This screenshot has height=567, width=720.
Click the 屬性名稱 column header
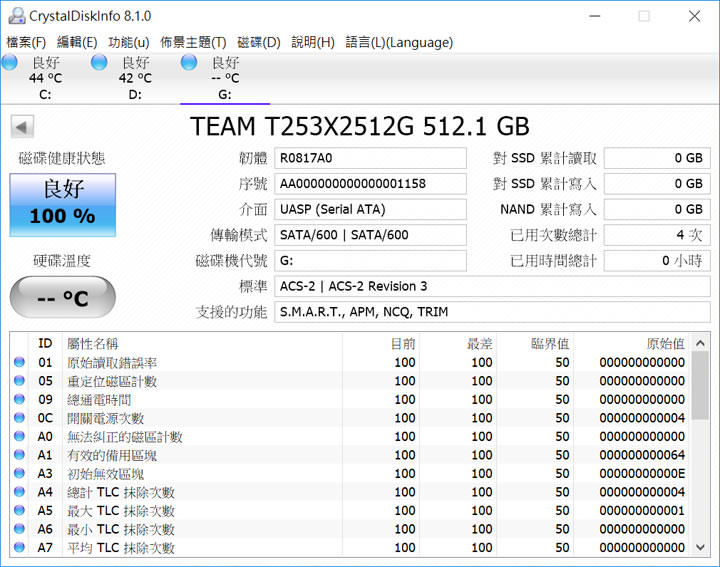[x=202, y=343]
